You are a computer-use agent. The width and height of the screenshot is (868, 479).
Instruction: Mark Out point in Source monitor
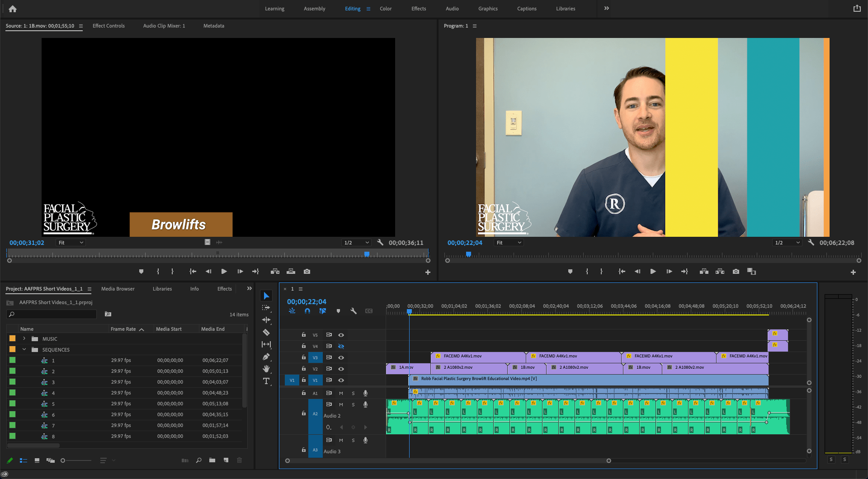pos(172,272)
